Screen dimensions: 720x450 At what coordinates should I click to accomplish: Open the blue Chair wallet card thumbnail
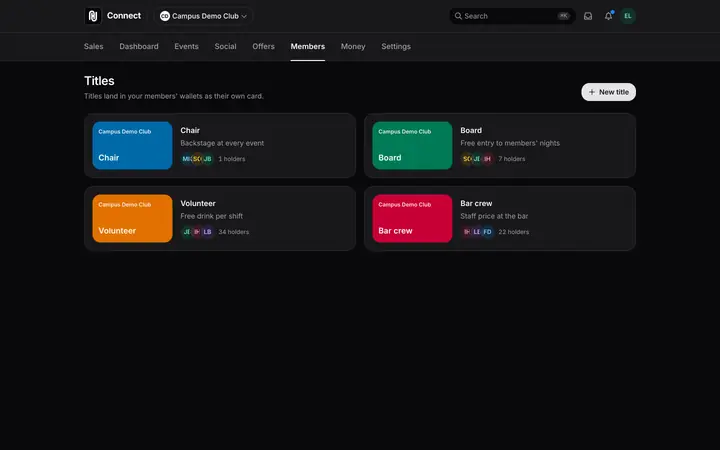(x=132, y=145)
